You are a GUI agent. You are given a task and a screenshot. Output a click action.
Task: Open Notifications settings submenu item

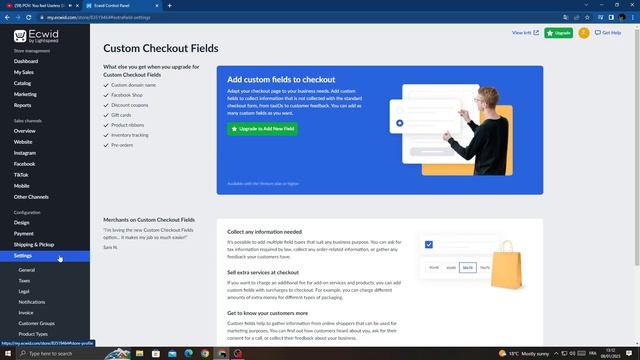(x=31, y=302)
